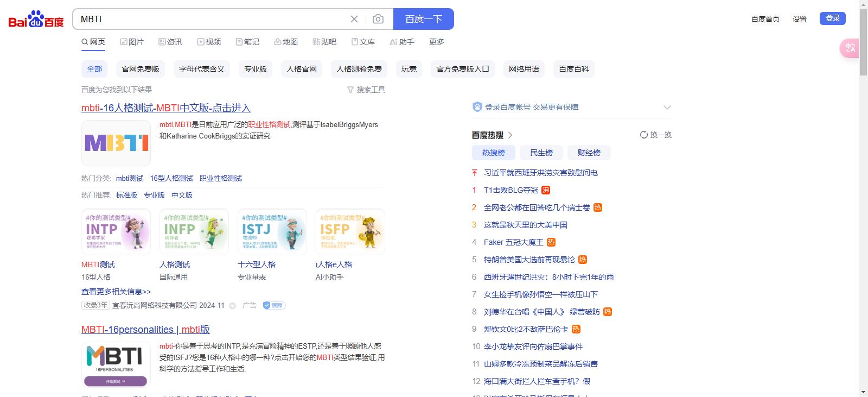Switch to the 笔记 tab
Image resolution: width=868 pixels, height=397 pixels.
(247, 42)
